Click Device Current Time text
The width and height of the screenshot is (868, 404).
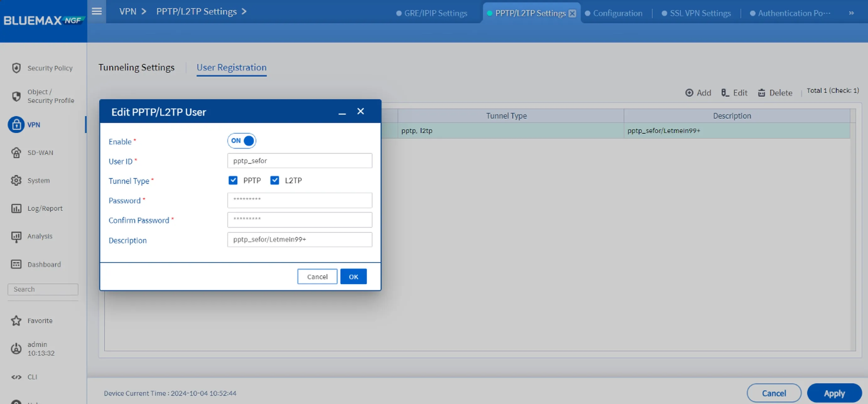tap(170, 393)
